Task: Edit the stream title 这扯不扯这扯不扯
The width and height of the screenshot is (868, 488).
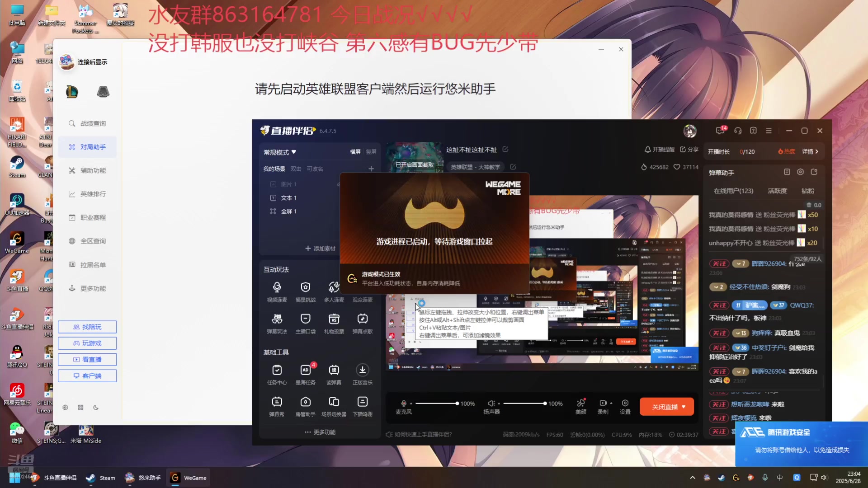Action: (x=505, y=150)
